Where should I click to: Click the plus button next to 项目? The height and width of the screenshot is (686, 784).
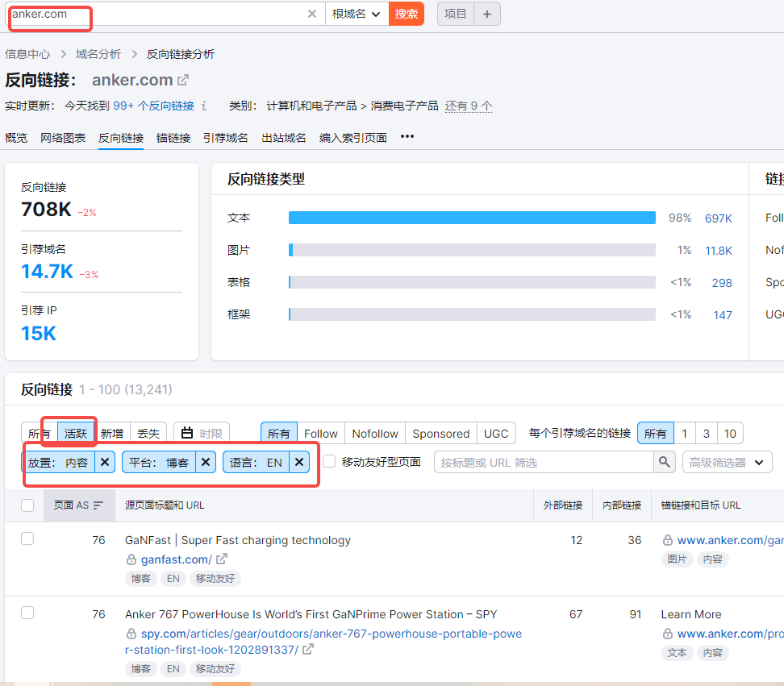click(x=487, y=14)
